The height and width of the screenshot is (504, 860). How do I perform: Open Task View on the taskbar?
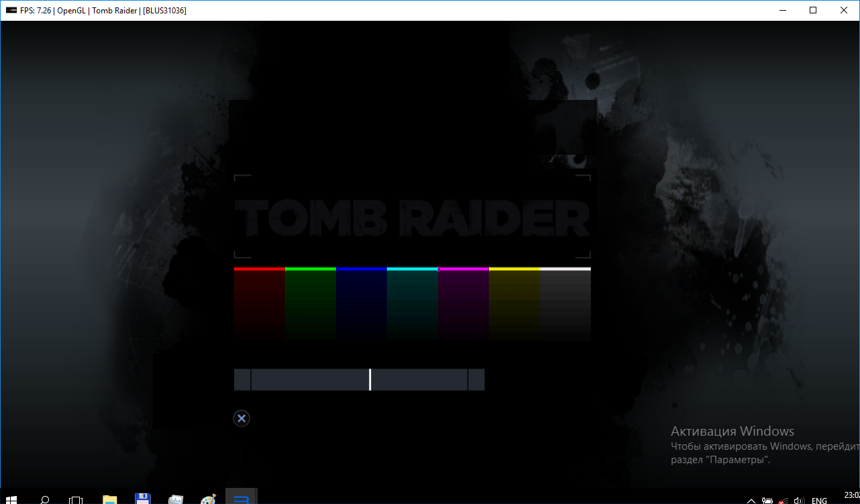tap(76, 499)
